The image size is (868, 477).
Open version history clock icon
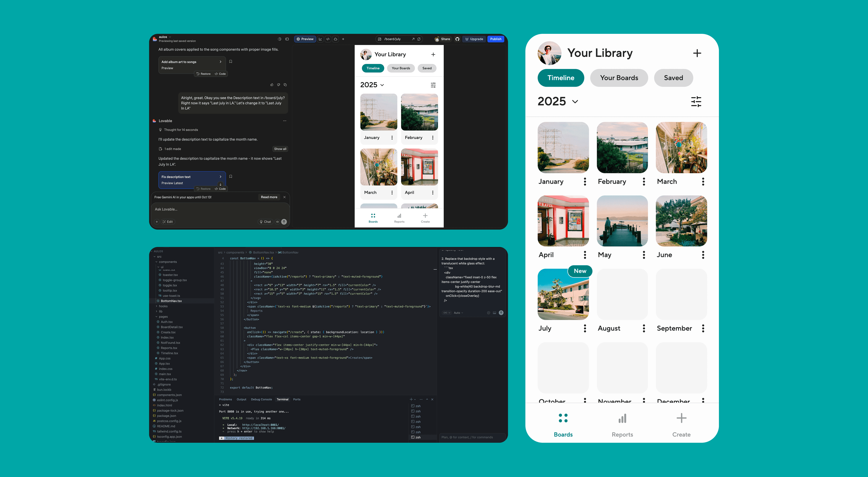tap(279, 39)
